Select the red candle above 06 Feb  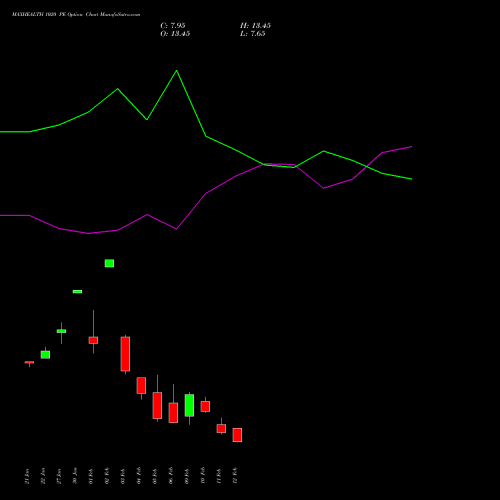tap(173, 413)
